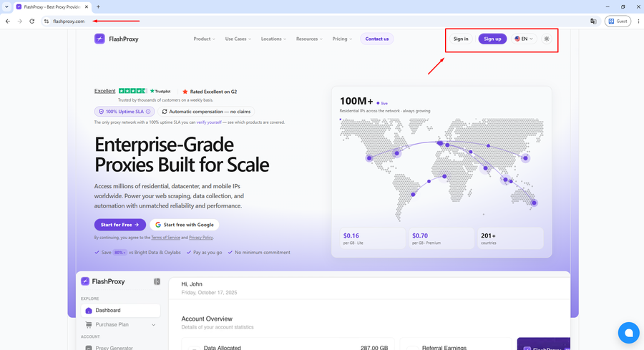
Task: Click the site info icon in address bar
Action: pos(47,21)
